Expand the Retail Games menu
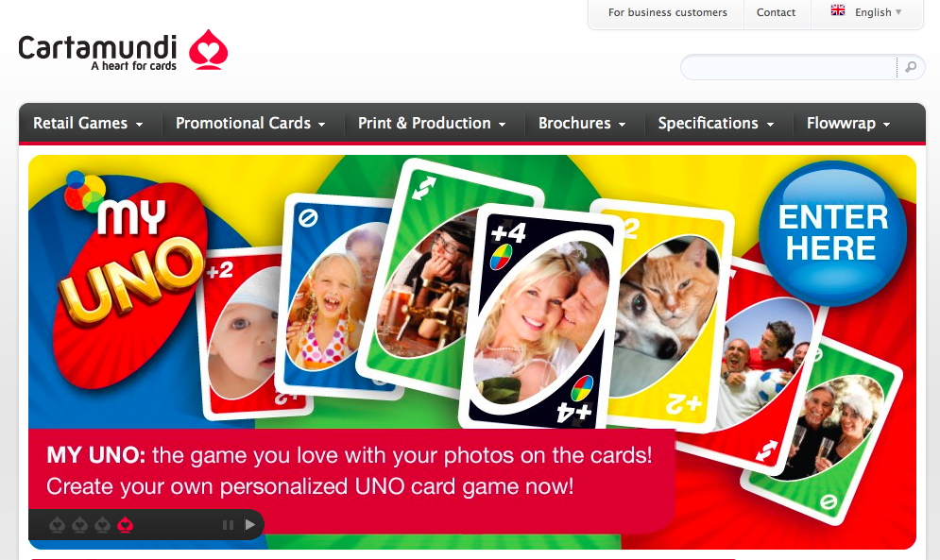940x560 pixels. tap(88, 124)
